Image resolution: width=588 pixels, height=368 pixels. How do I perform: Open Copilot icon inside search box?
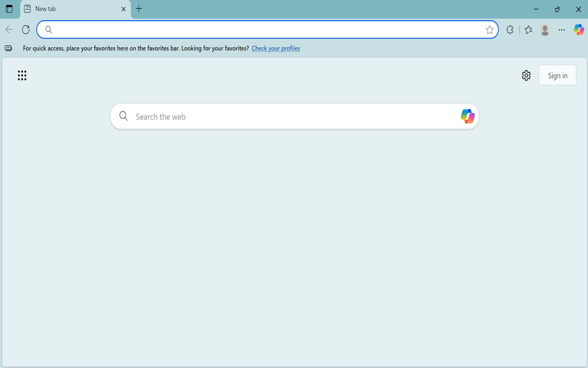tap(467, 116)
